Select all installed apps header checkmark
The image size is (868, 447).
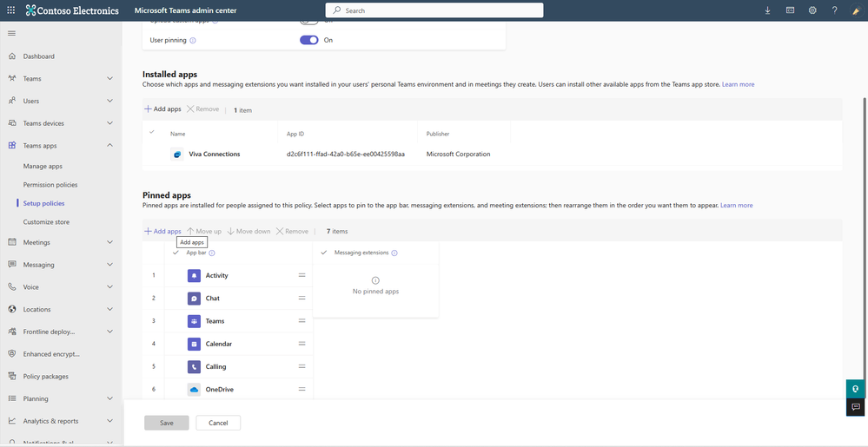tap(152, 132)
